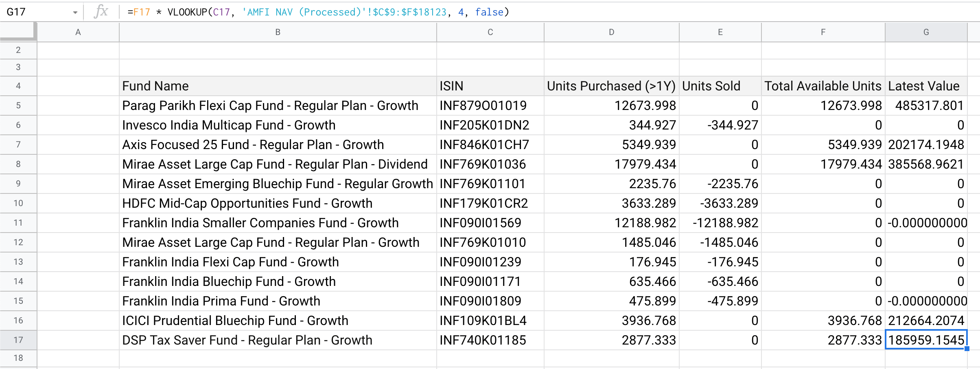The height and width of the screenshot is (369, 980).
Task: Click units sold -12188.982 cell
Action: point(720,223)
